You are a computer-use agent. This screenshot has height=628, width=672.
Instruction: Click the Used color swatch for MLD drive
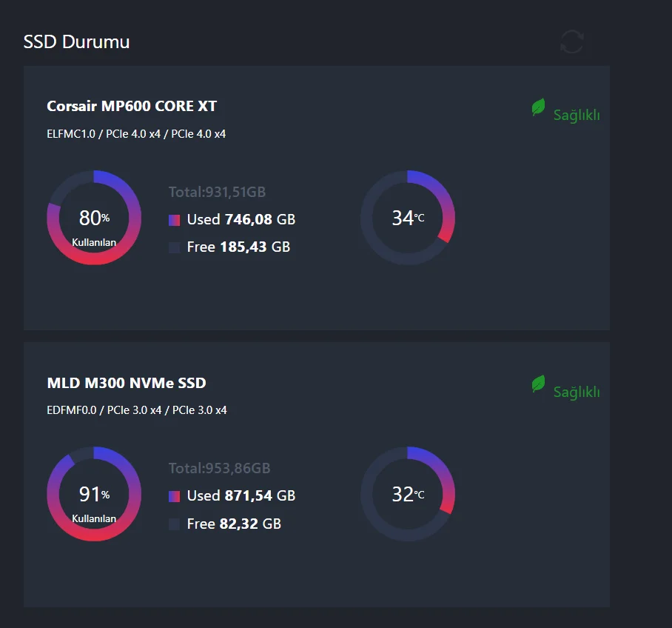pos(175,496)
